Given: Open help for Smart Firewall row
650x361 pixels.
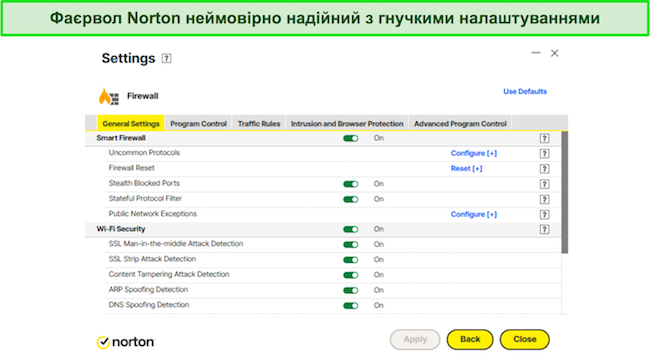Looking at the screenshot, I should tap(544, 138).
